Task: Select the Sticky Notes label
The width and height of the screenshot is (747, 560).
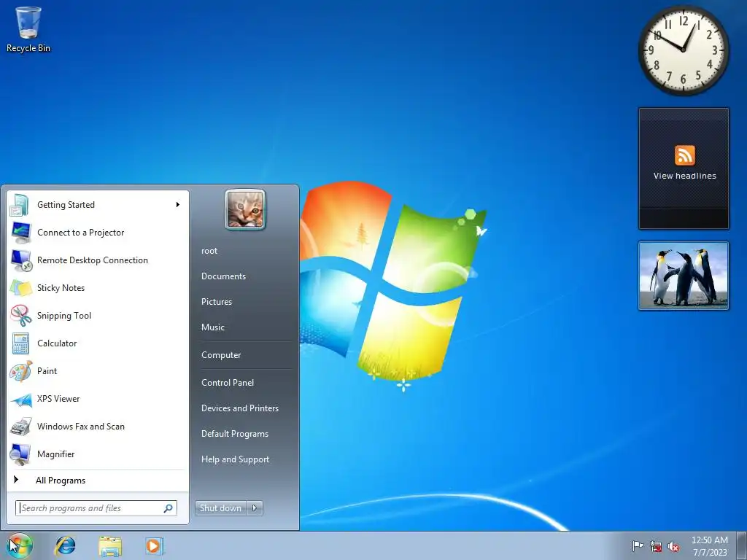Action: pos(61,288)
